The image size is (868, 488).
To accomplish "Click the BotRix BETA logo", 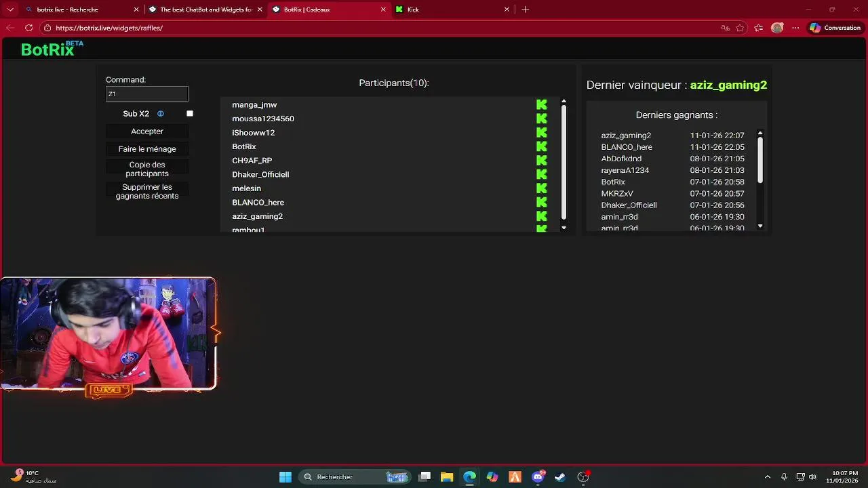I will click(x=52, y=48).
